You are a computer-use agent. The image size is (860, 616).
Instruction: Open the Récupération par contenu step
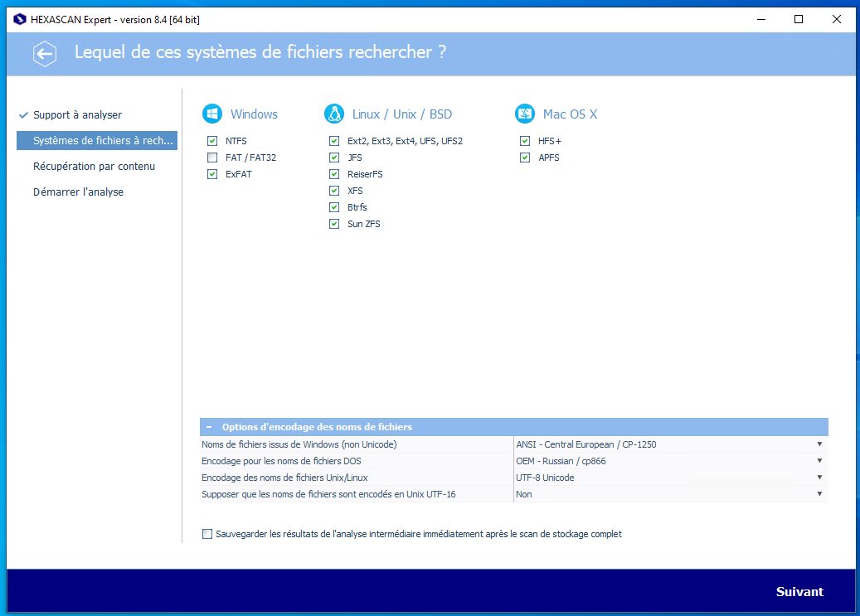[x=94, y=166]
